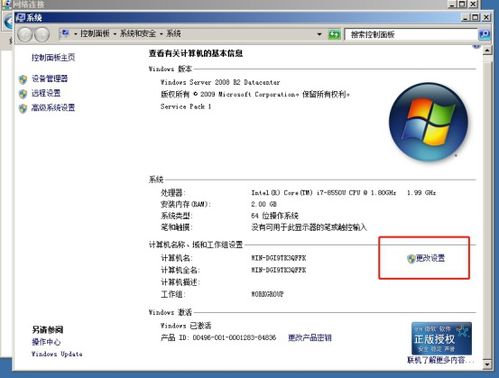Click 联机了解更多内容 link

click(x=440, y=360)
